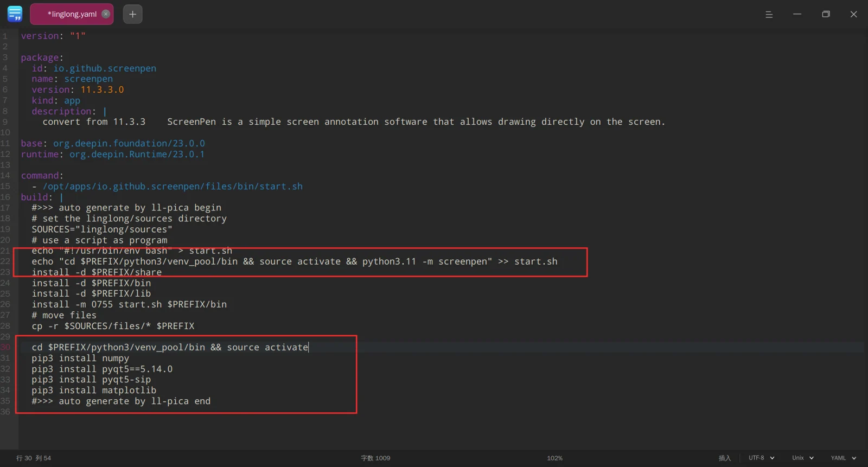Image resolution: width=868 pixels, height=467 pixels.
Task: Click the 'll-pica begin' comment line
Action: (x=126, y=207)
